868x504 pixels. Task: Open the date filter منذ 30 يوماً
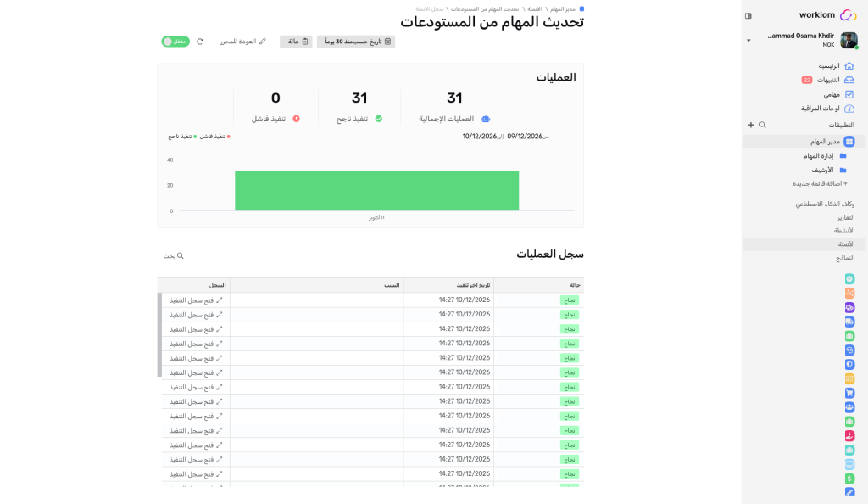pyautogui.click(x=356, y=42)
